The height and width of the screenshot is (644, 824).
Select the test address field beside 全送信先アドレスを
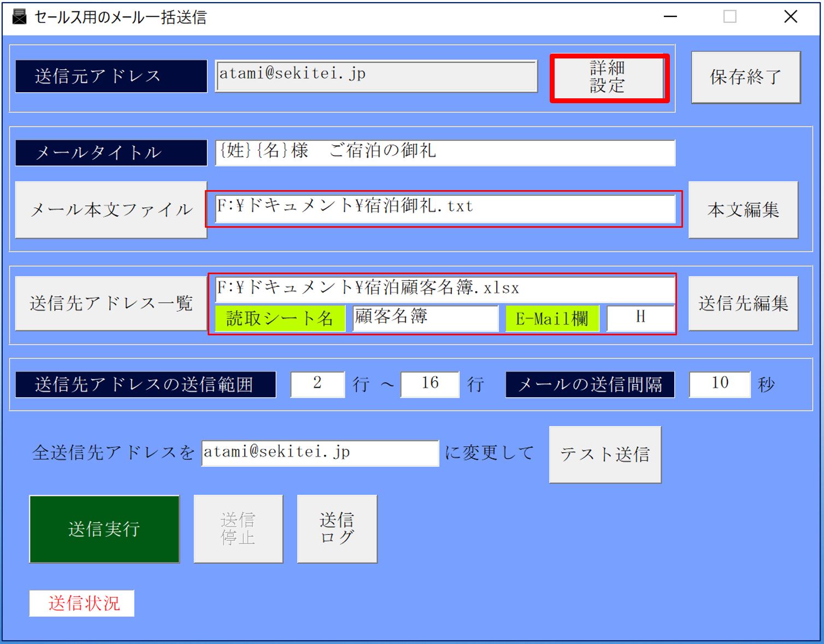click(320, 453)
